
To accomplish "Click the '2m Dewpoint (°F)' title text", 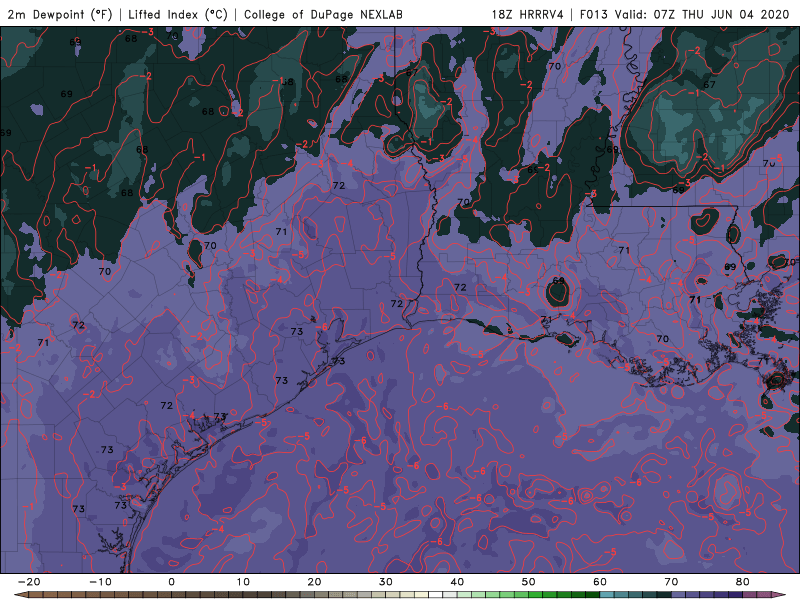I will [x=60, y=14].
